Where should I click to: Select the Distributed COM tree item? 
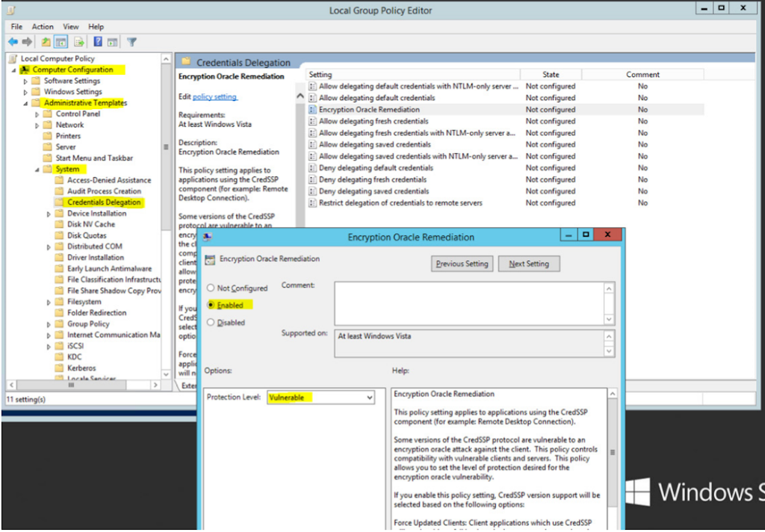tap(95, 247)
